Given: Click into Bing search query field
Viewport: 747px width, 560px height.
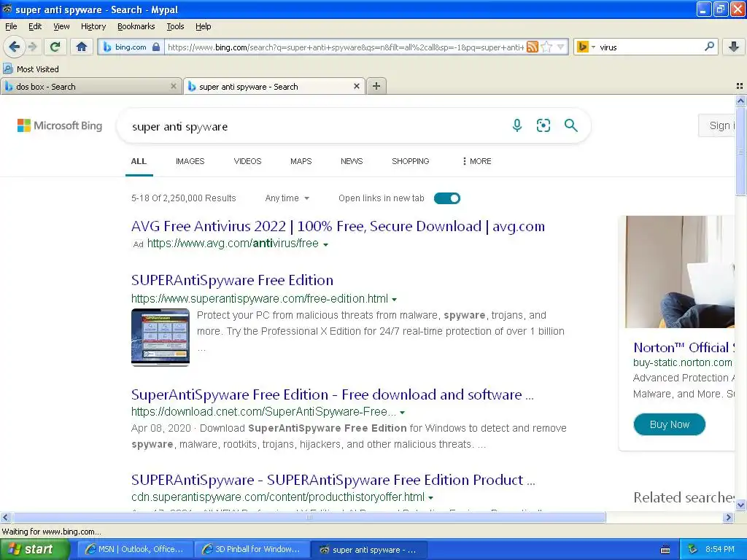Looking at the screenshot, I should pos(314,127).
